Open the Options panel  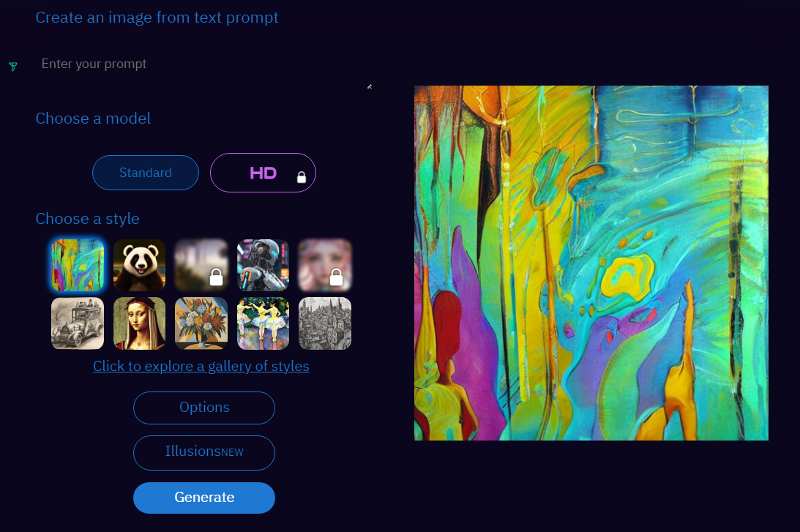click(204, 408)
